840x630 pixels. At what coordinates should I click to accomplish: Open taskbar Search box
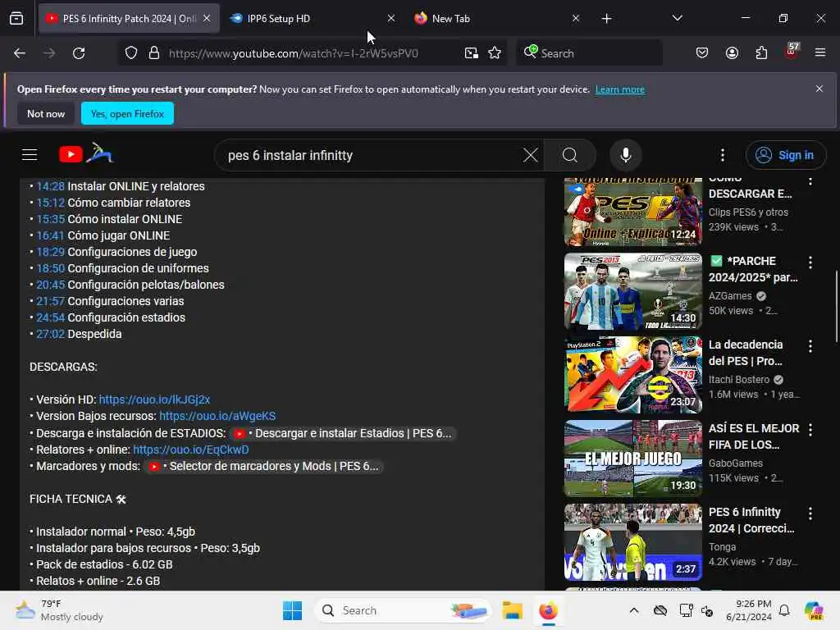click(x=404, y=610)
